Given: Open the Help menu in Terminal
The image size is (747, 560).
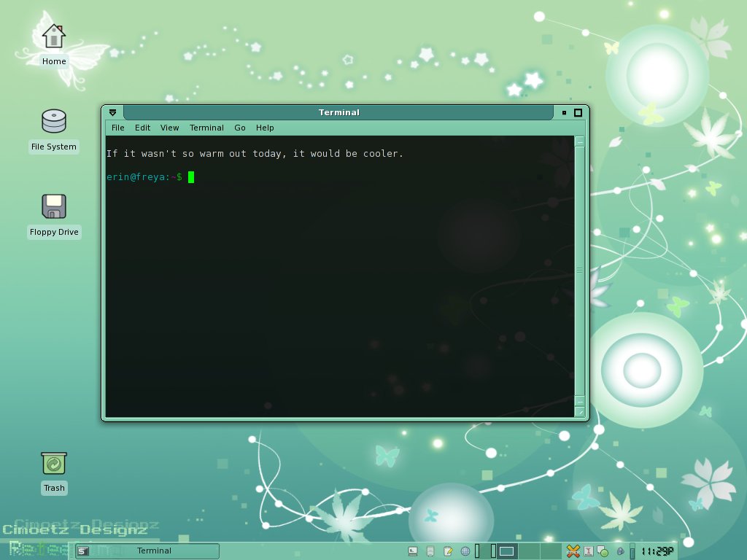Looking at the screenshot, I should click(x=265, y=128).
